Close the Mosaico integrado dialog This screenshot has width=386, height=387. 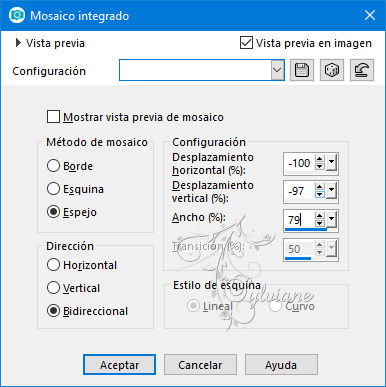370,15
